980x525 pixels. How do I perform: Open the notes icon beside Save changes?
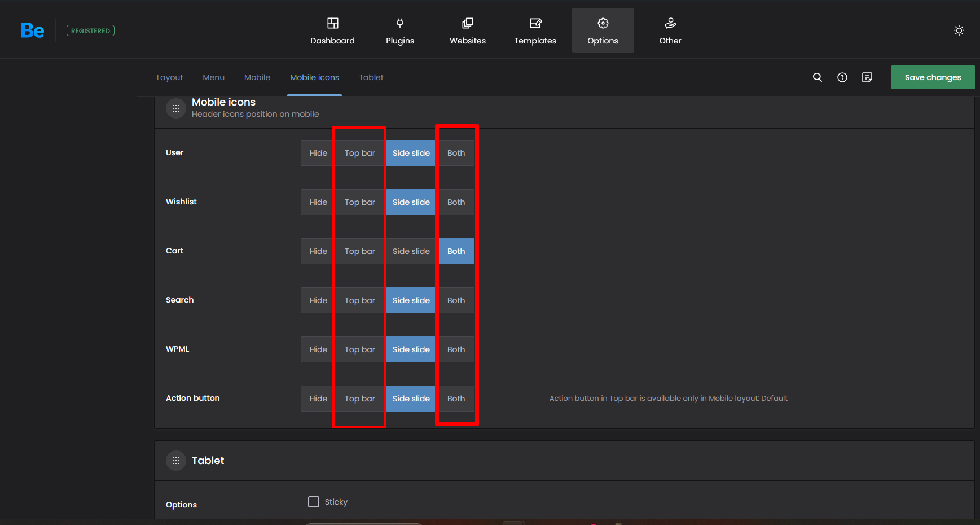pos(867,77)
